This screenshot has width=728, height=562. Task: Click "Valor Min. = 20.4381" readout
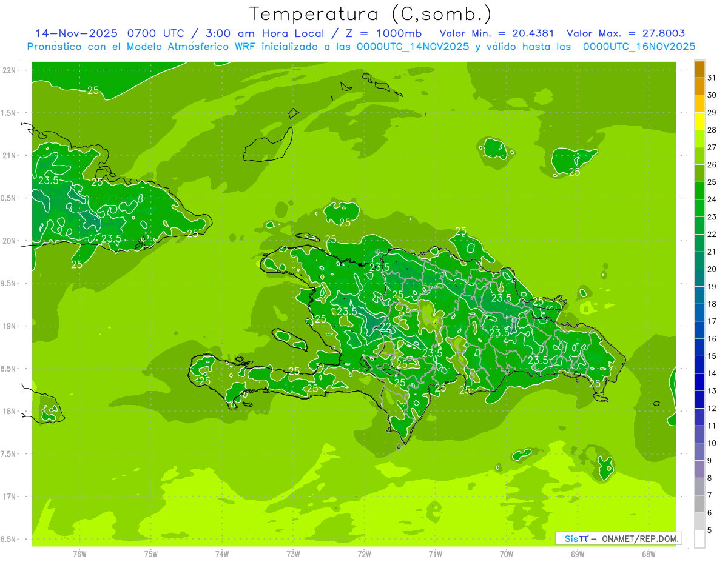point(497,33)
